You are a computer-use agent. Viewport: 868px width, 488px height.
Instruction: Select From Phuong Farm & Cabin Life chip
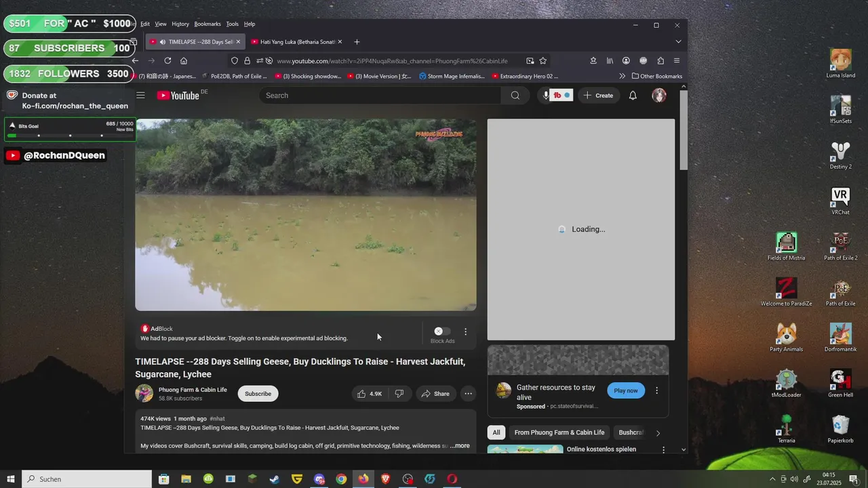pyautogui.click(x=559, y=432)
